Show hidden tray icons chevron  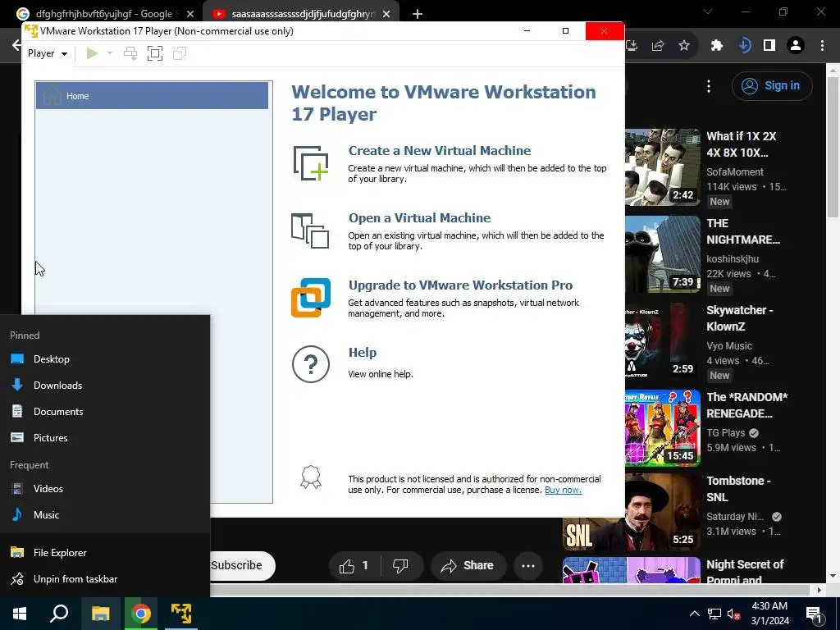(x=694, y=614)
